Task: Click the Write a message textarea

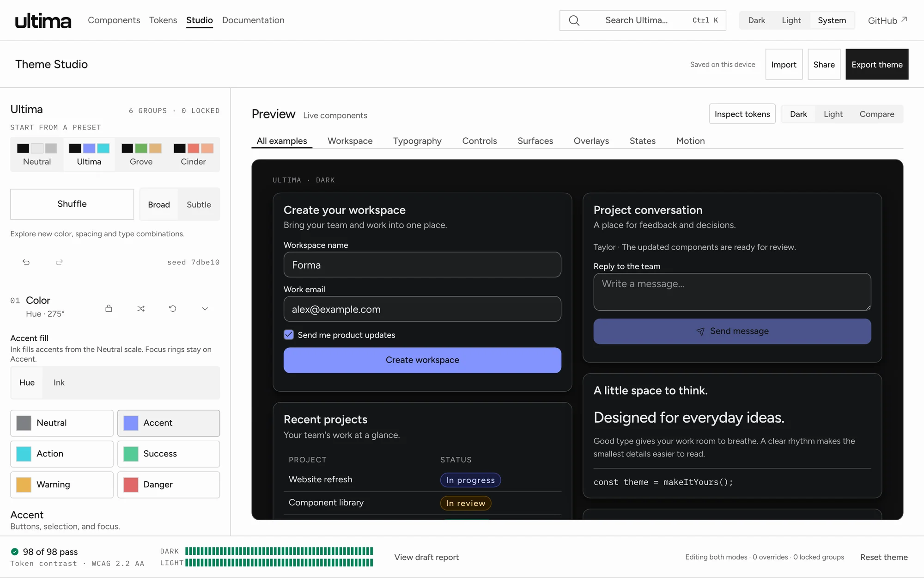Action: [x=732, y=292]
